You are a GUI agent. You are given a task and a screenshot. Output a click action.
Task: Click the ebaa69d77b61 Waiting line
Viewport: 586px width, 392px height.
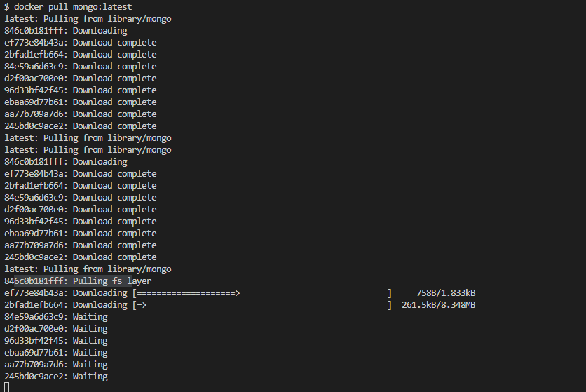click(x=56, y=353)
